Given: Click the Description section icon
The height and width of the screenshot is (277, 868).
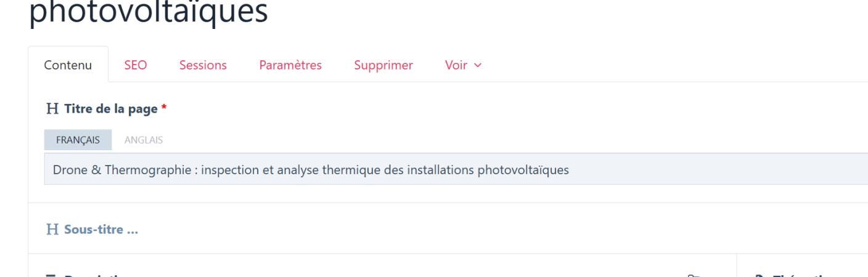Looking at the screenshot, I should click(52, 275).
